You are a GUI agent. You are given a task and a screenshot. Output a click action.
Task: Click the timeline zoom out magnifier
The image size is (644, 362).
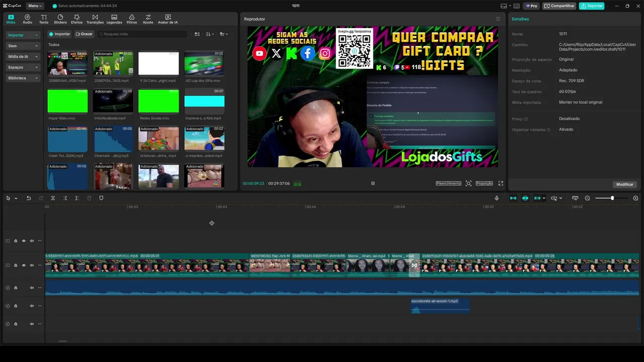pos(587,198)
